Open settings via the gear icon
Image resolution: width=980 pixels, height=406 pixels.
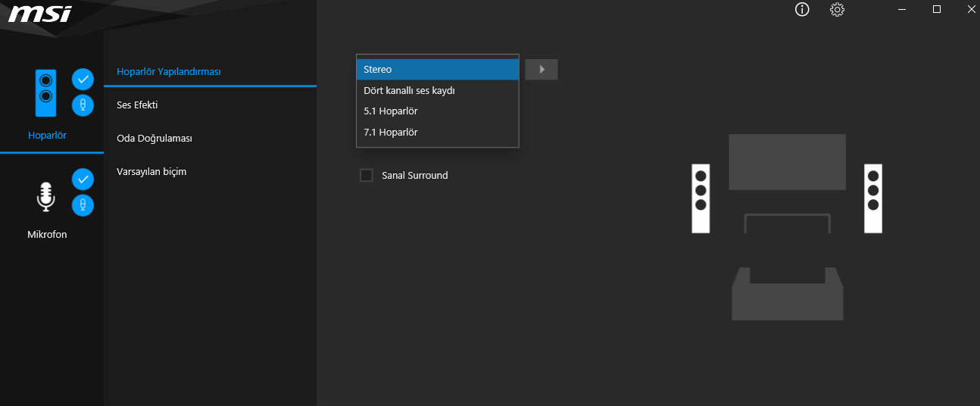837,10
